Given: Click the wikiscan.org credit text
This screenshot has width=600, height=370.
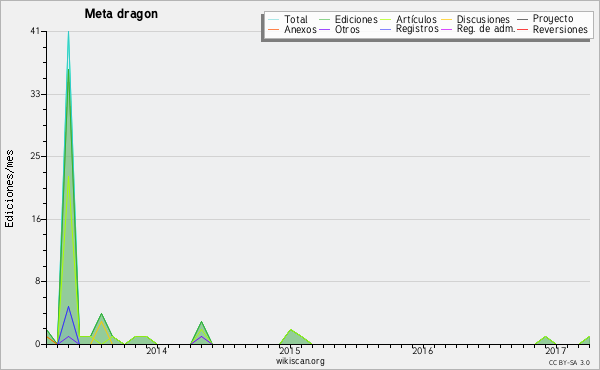Looking at the screenshot, I should [x=300, y=361].
